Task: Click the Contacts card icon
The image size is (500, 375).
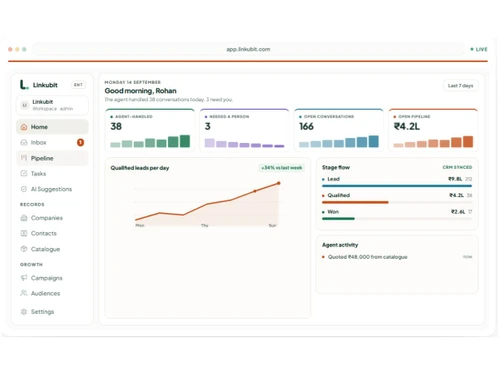Action: click(24, 233)
